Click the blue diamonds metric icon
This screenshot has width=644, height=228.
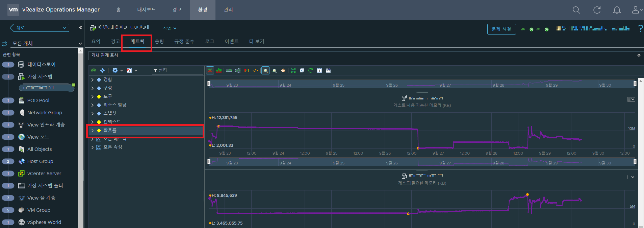pos(102,70)
